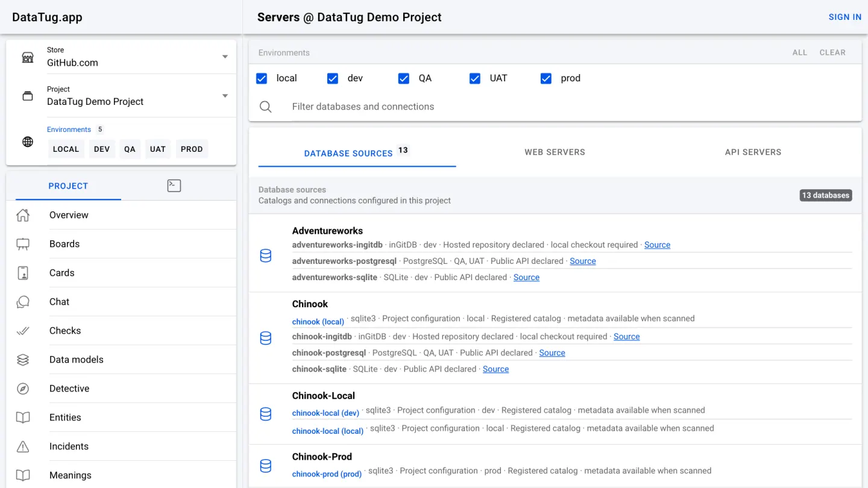Click the Entities book icon
The height and width of the screenshot is (488, 868).
pos(23,418)
